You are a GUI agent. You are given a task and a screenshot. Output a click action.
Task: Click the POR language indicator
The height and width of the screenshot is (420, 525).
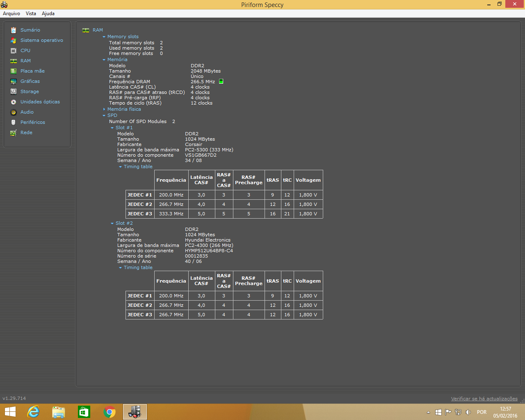point(482,412)
